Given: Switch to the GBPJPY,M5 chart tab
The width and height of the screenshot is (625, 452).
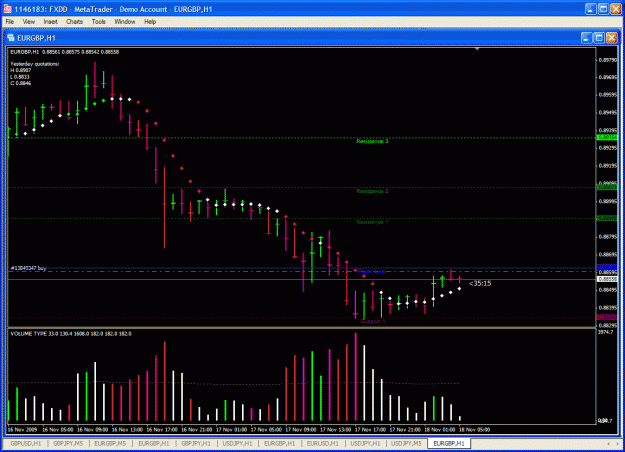Looking at the screenshot, I should (68, 443).
